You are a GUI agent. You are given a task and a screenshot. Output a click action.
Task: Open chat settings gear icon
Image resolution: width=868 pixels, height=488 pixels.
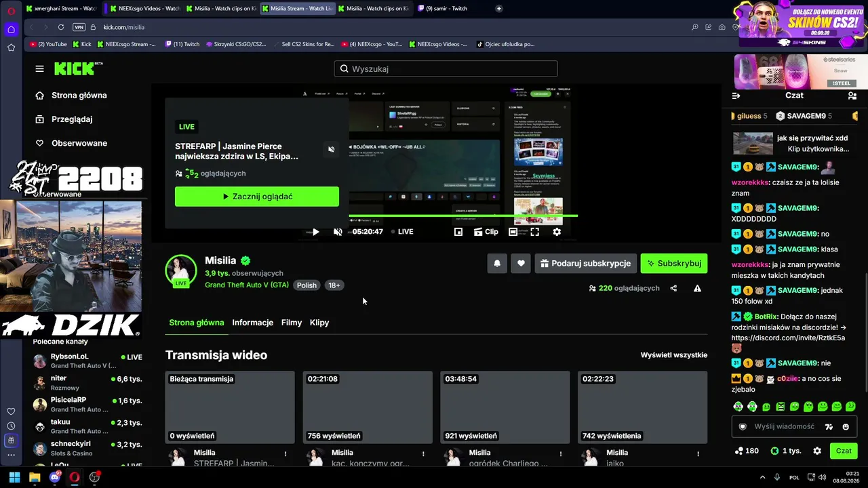coord(817,451)
